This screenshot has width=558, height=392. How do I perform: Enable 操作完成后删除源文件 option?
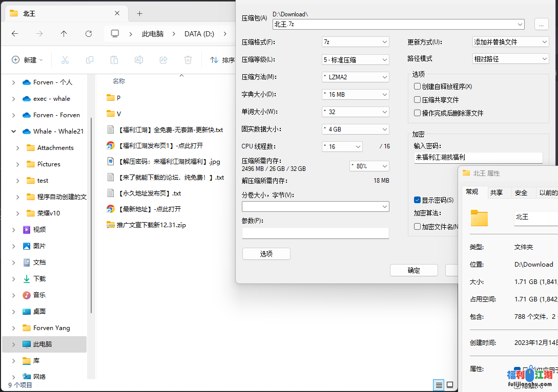[417, 113]
